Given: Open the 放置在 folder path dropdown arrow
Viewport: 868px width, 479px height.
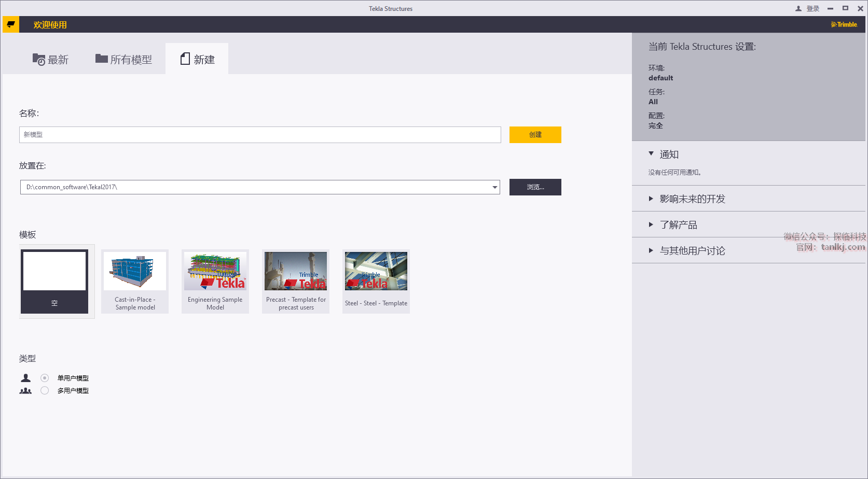Looking at the screenshot, I should point(495,187).
